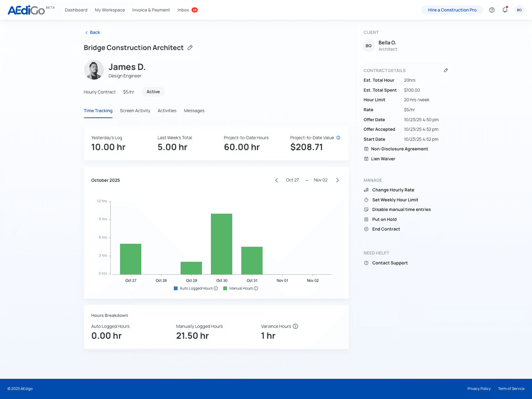The height and width of the screenshot is (399, 532).
Task: Click the Hire a Construction Pro button
Action: tap(452, 10)
